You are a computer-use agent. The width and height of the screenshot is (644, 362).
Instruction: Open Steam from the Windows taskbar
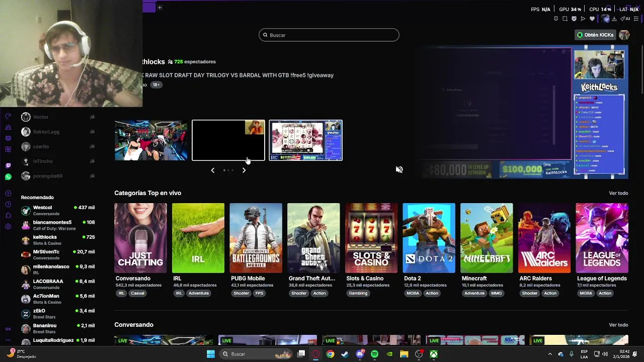[x=345, y=354]
